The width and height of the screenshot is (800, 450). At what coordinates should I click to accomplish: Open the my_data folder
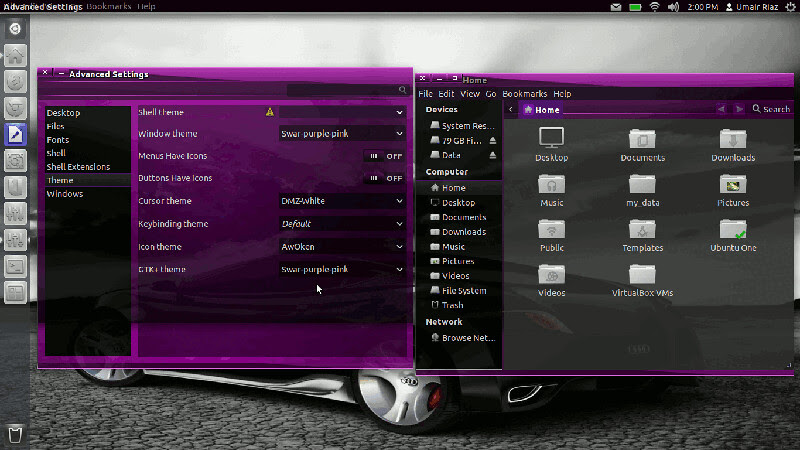[642, 184]
